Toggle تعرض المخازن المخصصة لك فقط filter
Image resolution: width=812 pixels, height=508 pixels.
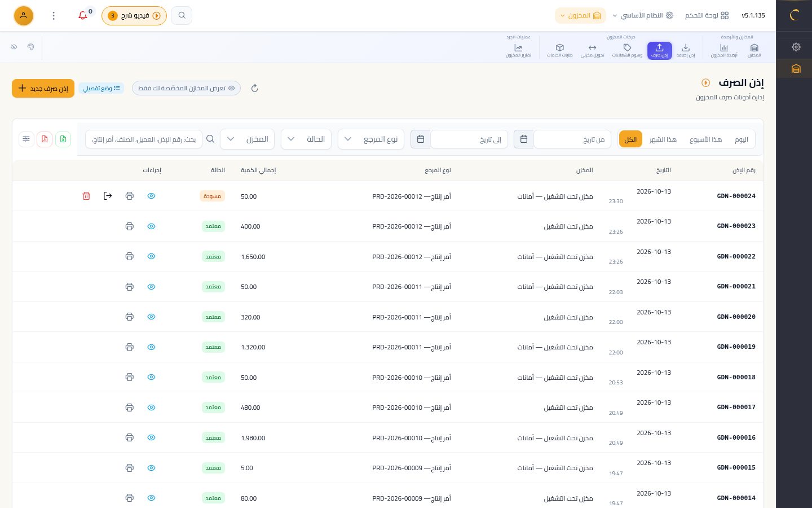[186, 88]
